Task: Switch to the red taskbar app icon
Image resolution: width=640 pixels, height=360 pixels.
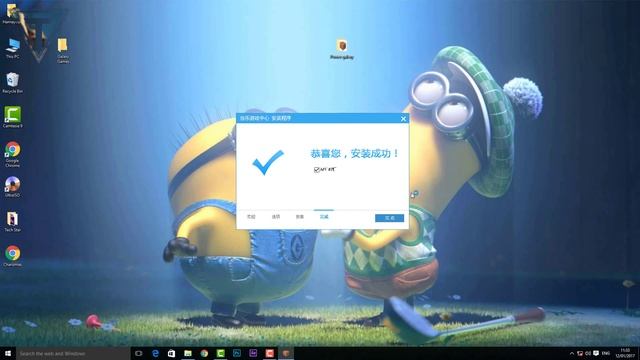Action: click(x=269, y=353)
